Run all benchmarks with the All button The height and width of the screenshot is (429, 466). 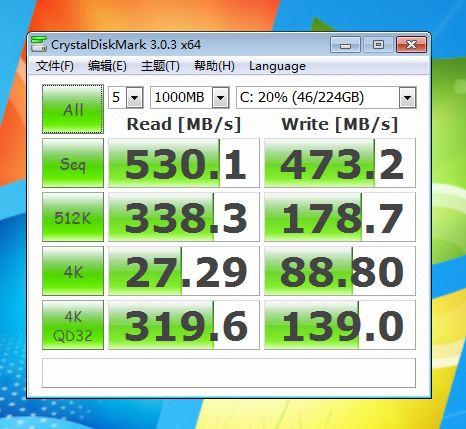coord(73,109)
